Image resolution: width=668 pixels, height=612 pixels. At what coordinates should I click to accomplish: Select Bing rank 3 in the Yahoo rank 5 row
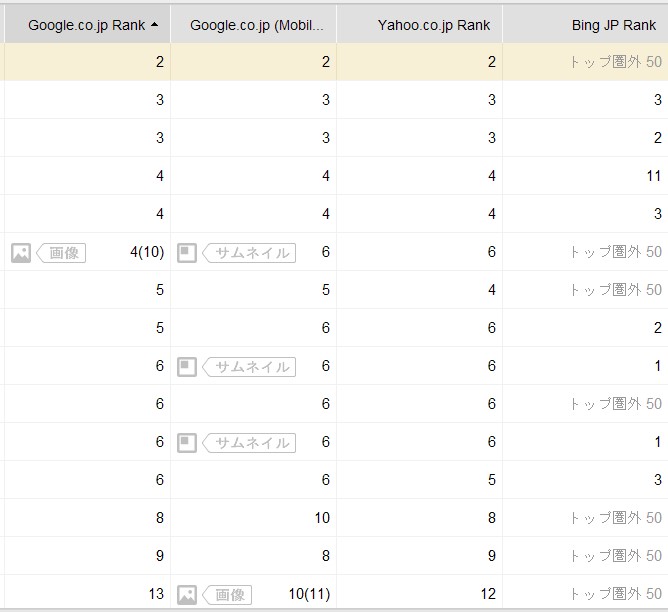pos(658,480)
